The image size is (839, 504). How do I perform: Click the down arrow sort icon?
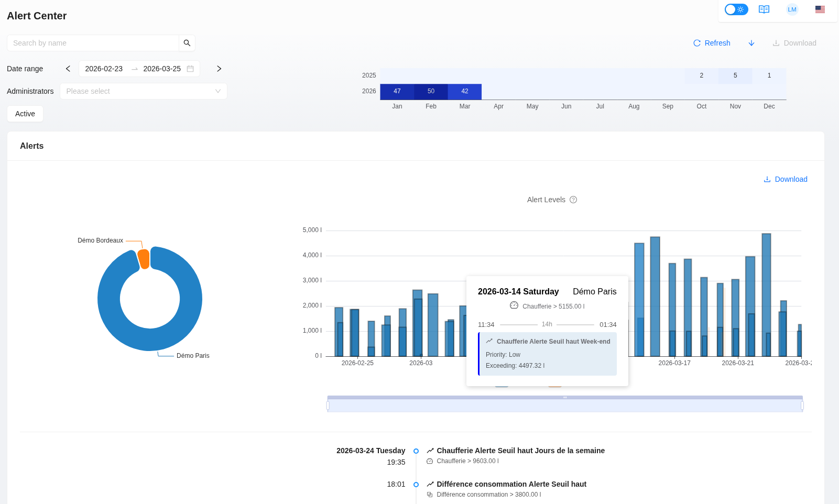751,43
